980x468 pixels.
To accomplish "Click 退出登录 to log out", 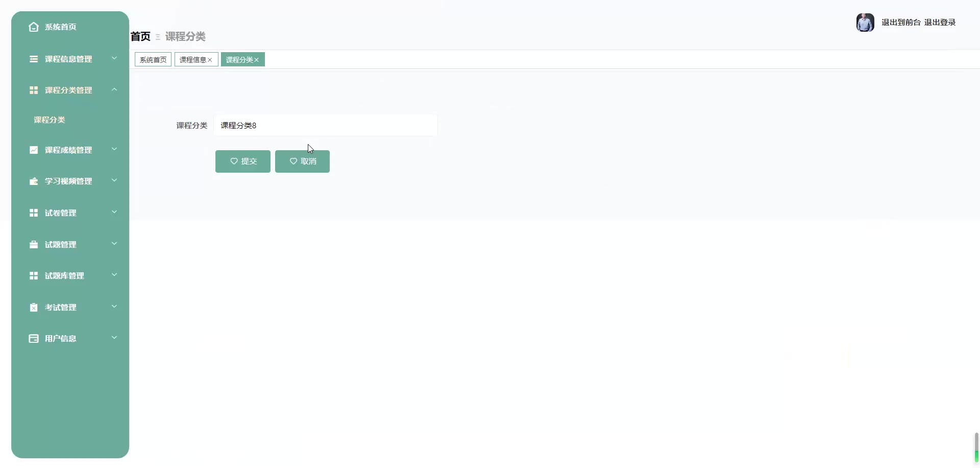I will [x=940, y=22].
